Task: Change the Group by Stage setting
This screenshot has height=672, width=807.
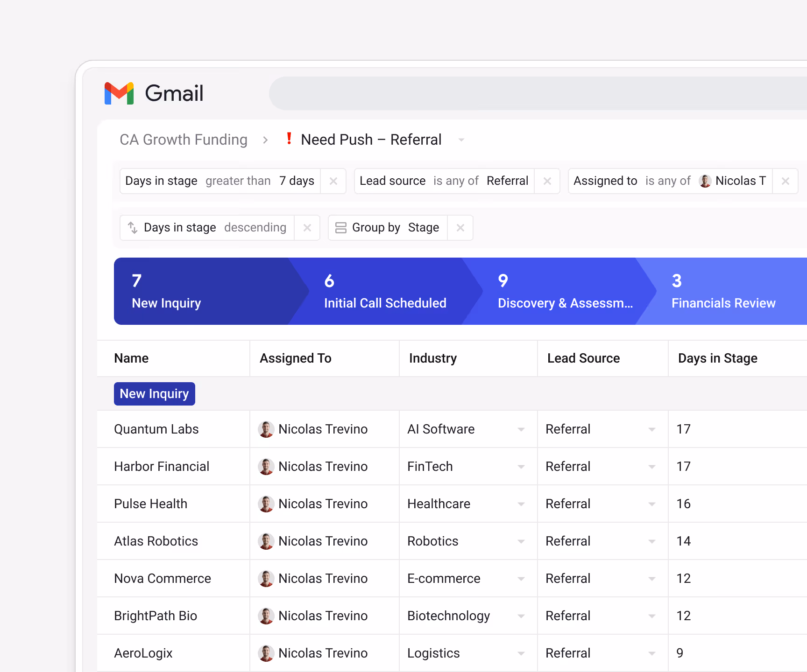Action: click(x=388, y=228)
